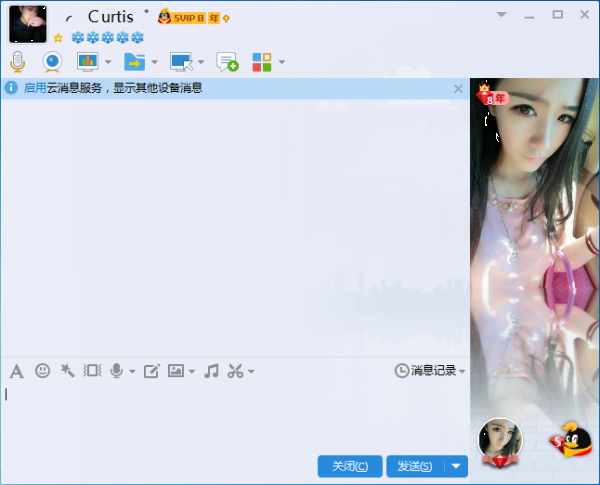Open 消息记录 message history
Viewport: 600px width, 485px height.
pos(426,371)
